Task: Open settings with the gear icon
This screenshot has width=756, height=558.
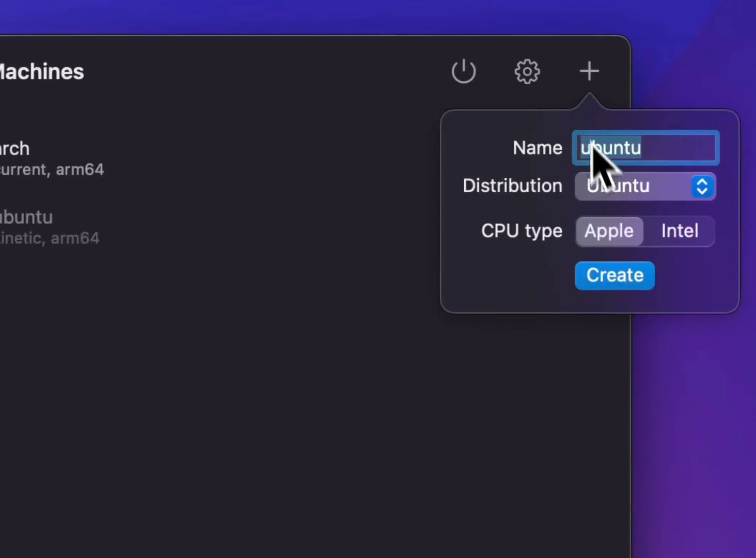Action: [x=527, y=71]
